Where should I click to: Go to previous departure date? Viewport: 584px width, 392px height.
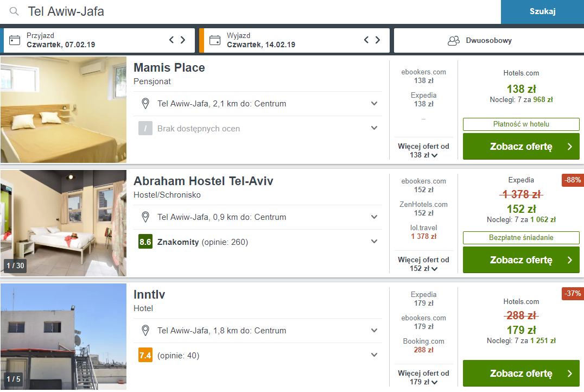pos(366,40)
